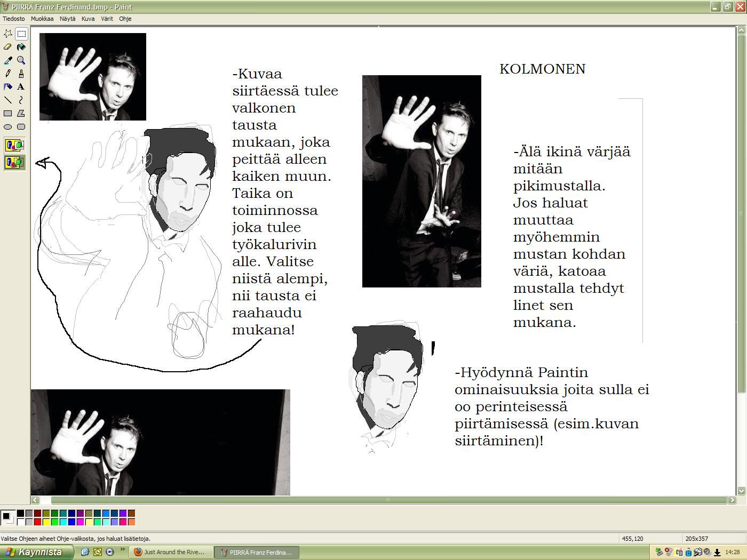Pick bright green from the palette
This screenshot has width=747, height=560.
pos(54,522)
